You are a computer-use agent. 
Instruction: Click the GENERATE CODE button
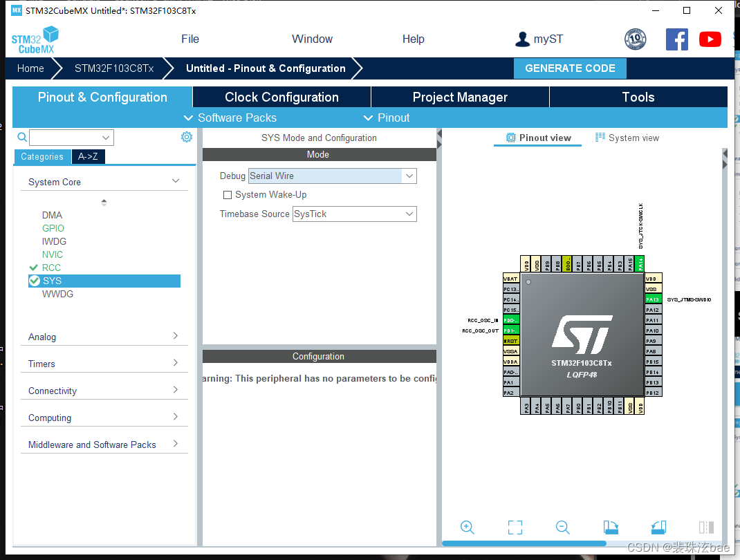570,68
